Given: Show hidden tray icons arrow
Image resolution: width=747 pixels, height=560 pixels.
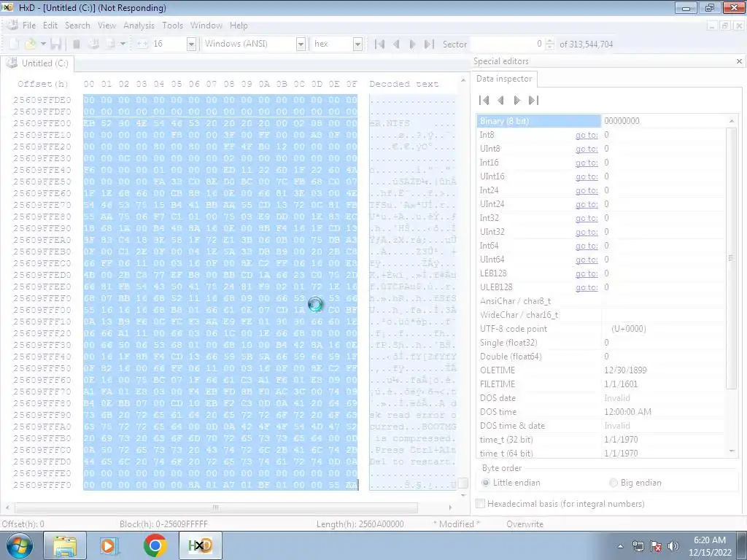Looking at the screenshot, I should pos(620,546).
